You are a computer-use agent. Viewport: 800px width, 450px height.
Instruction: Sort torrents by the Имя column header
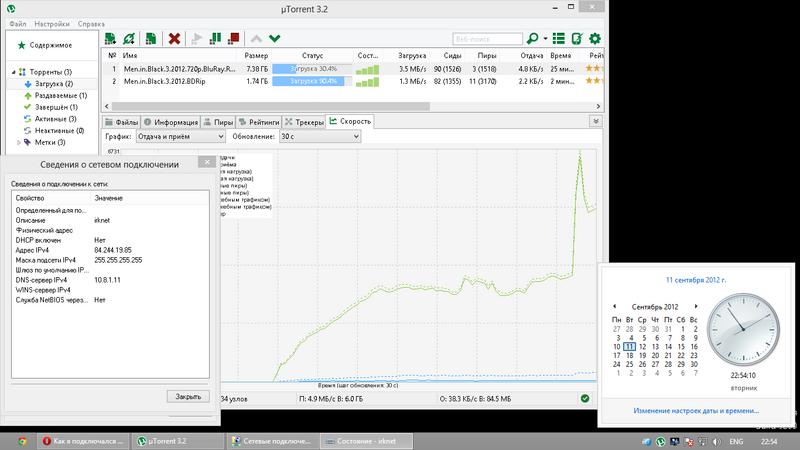tap(130, 55)
